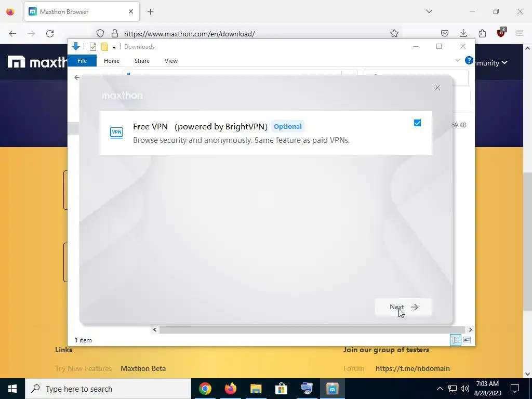Open Chrome from the taskbar
532x399 pixels.
pos(205,389)
